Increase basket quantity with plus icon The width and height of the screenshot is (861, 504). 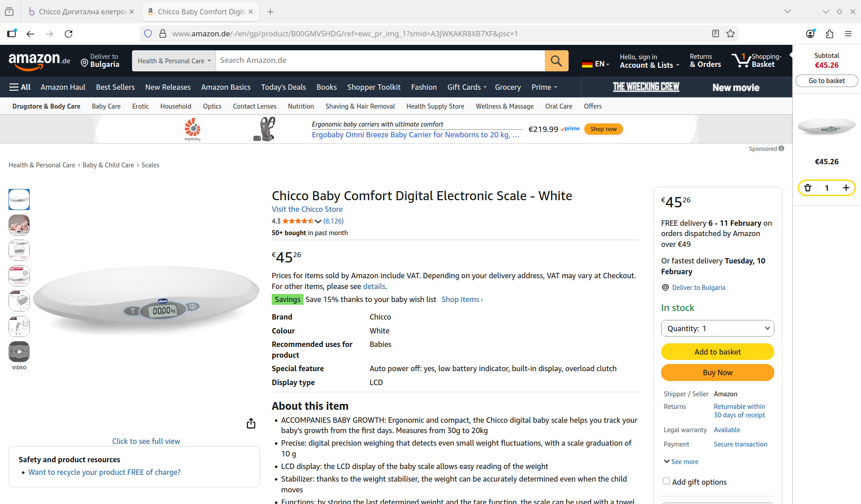point(846,188)
